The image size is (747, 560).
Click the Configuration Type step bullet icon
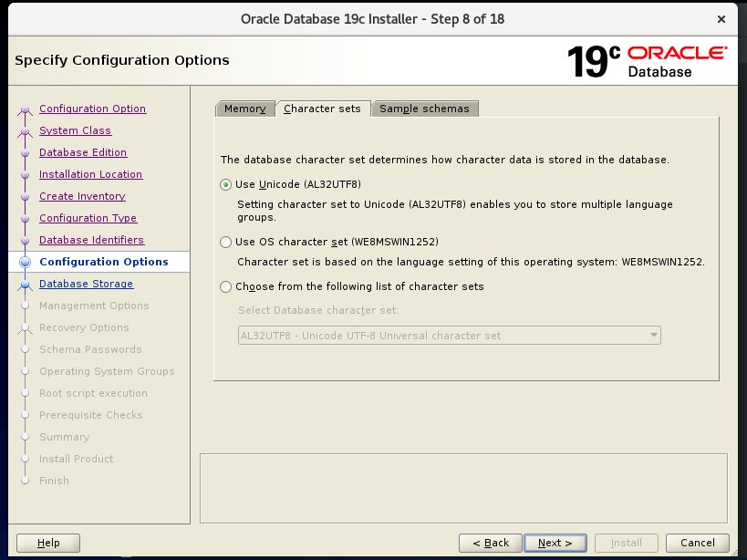[x=26, y=219]
